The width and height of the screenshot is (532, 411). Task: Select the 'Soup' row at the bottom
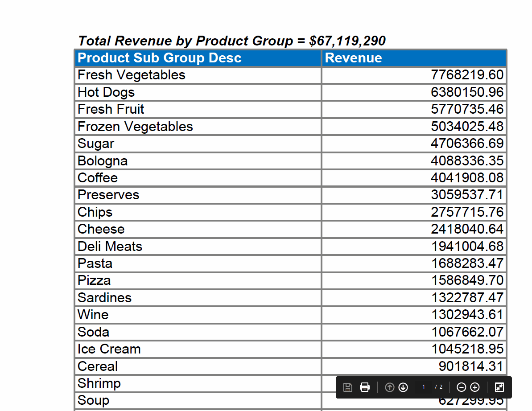[x=94, y=400]
